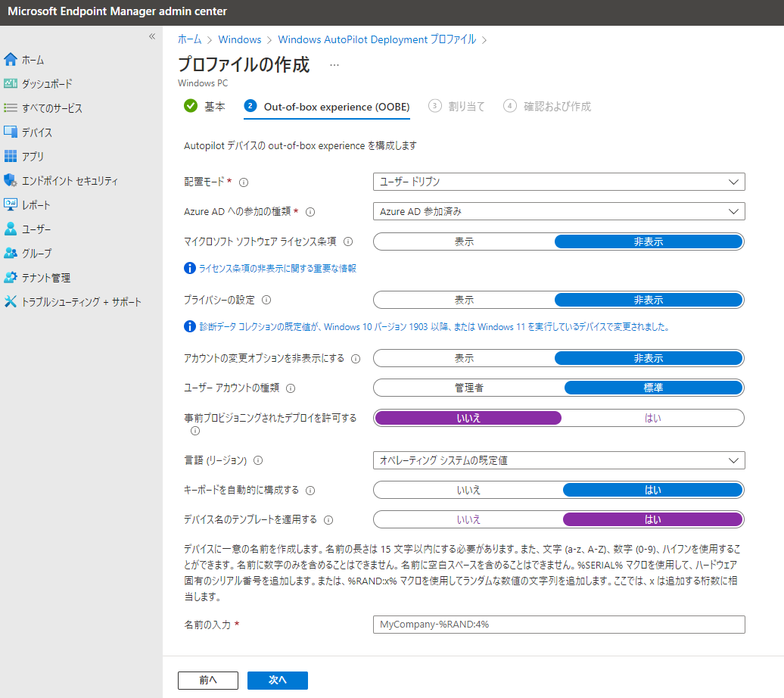Open the 言語 (リージョン) dropdown
This screenshot has height=698, width=784.
click(x=559, y=460)
